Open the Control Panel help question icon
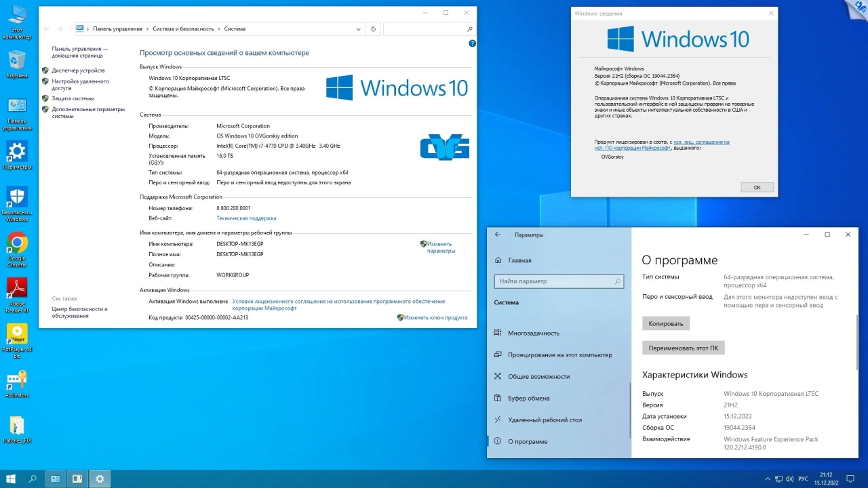 472,43
